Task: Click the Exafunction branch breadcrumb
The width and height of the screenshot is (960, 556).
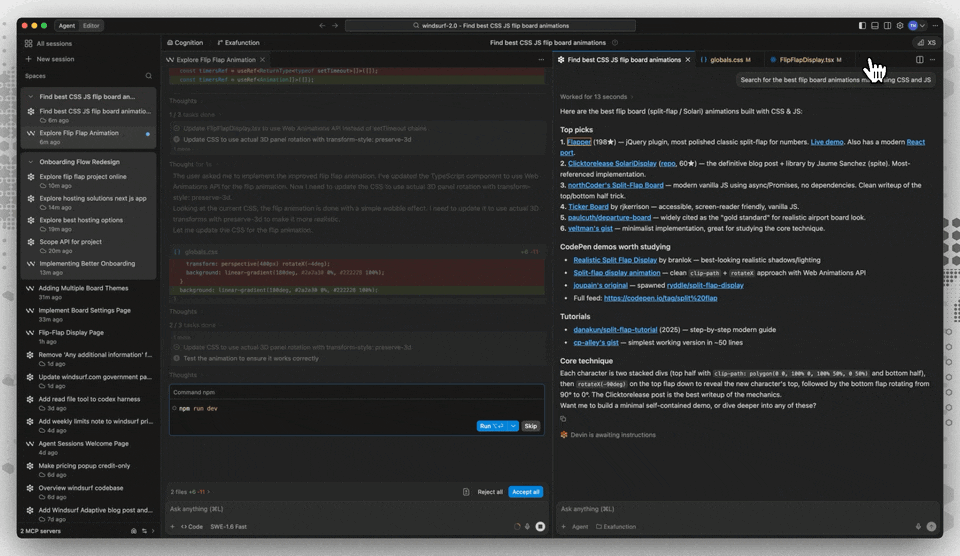Action: (x=238, y=43)
